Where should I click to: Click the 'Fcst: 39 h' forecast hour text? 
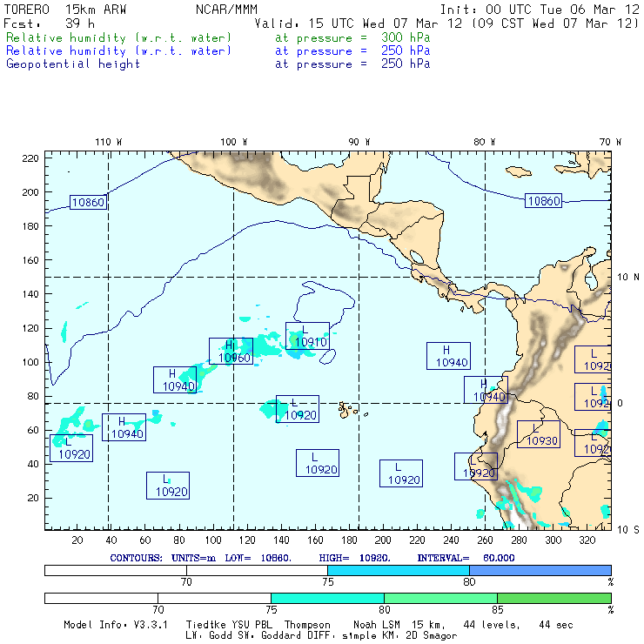pos(49,23)
